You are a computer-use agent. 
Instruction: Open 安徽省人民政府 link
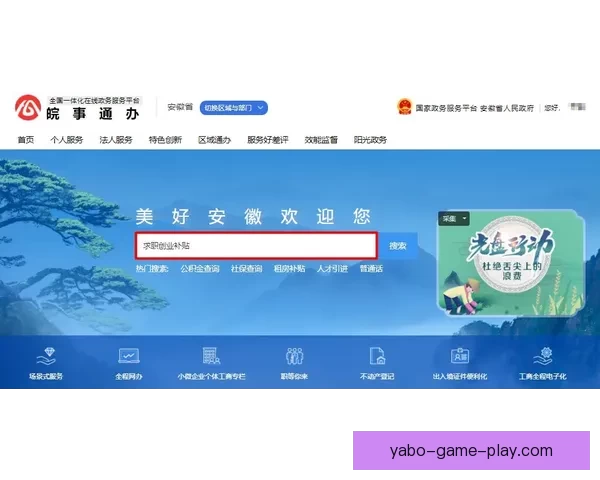click(507, 108)
